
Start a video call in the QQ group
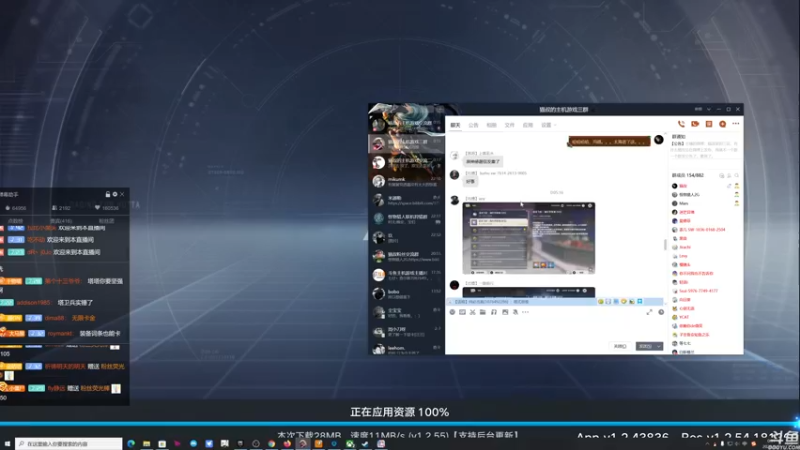[x=695, y=124]
